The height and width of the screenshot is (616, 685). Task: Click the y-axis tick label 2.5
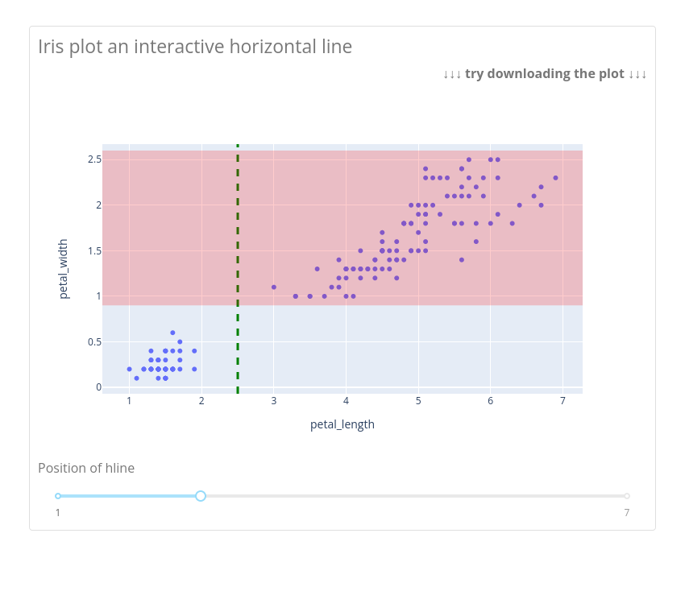pyautogui.click(x=94, y=159)
